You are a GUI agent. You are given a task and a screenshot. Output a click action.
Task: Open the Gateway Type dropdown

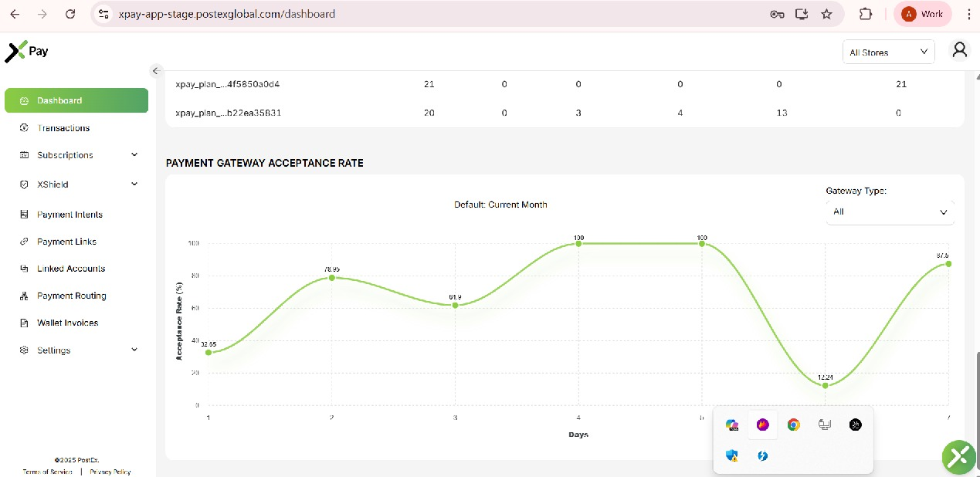click(x=890, y=211)
